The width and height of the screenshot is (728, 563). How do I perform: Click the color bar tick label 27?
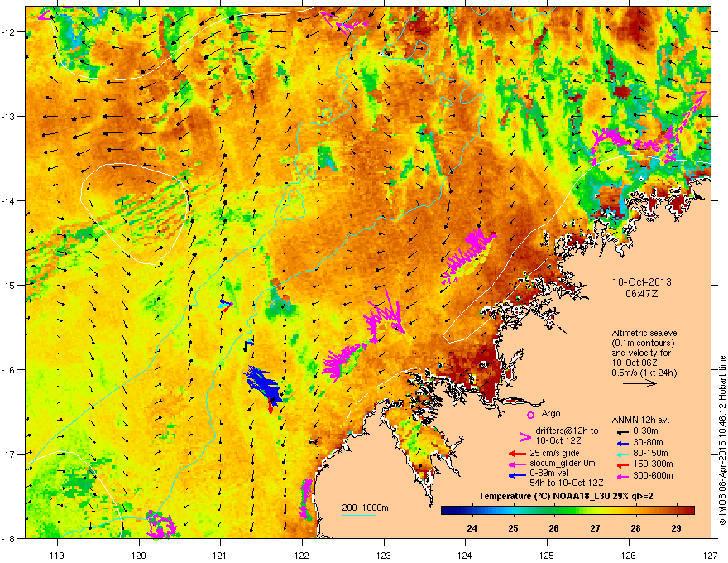(x=595, y=528)
